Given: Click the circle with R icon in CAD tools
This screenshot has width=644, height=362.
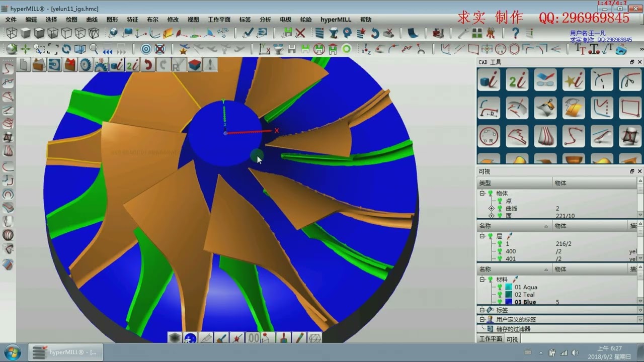Looking at the screenshot, I should pos(489,136).
